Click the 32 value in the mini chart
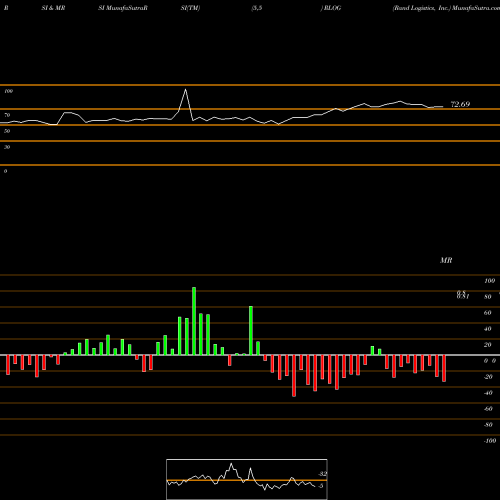Viewport: 500px width, 500px height. [323, 474]
